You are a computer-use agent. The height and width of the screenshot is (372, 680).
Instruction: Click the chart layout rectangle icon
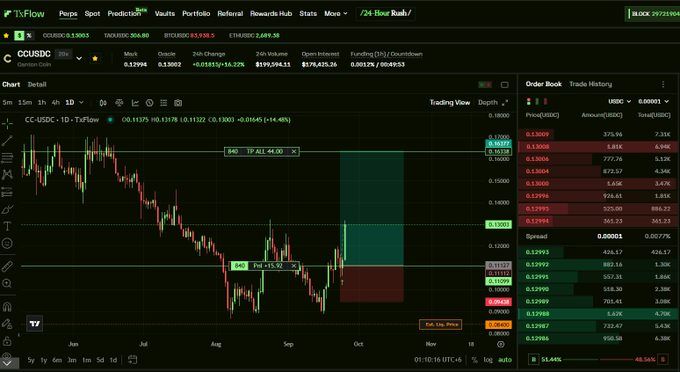point(504,85)
